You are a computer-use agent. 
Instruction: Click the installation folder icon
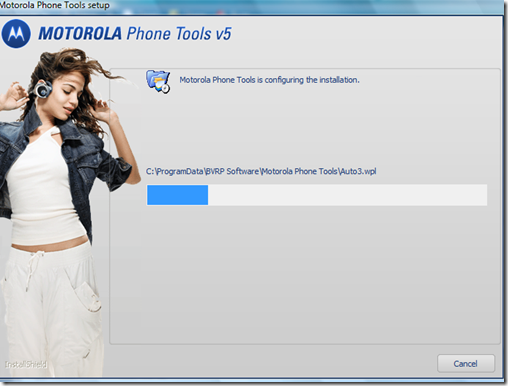(158, 81)
